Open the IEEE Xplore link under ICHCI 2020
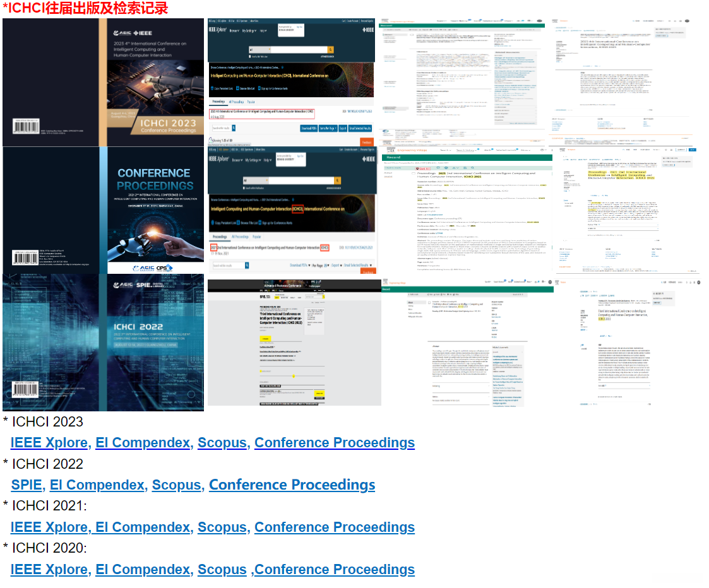This screenshot has height=588, width=709. pos(49,569)
